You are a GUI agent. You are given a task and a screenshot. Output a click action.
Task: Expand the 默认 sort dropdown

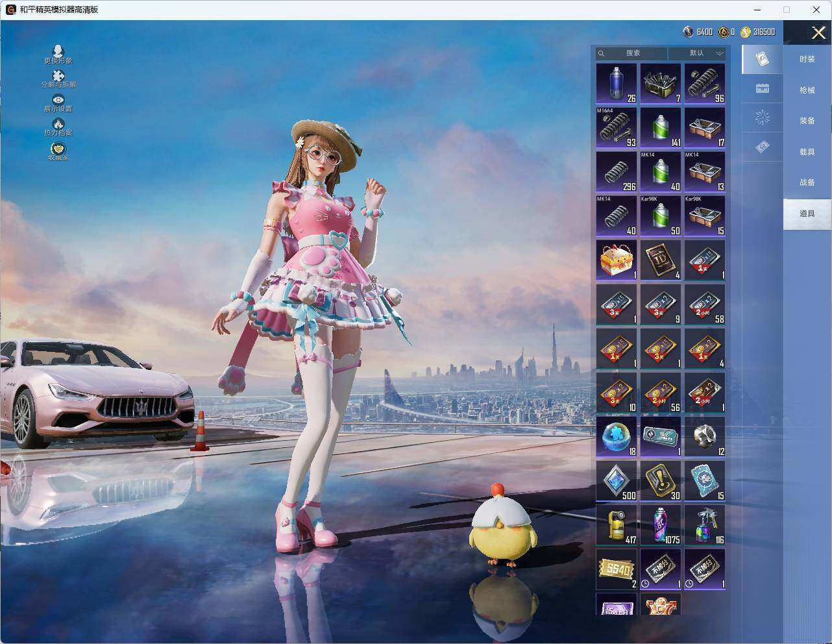point(697,53)
